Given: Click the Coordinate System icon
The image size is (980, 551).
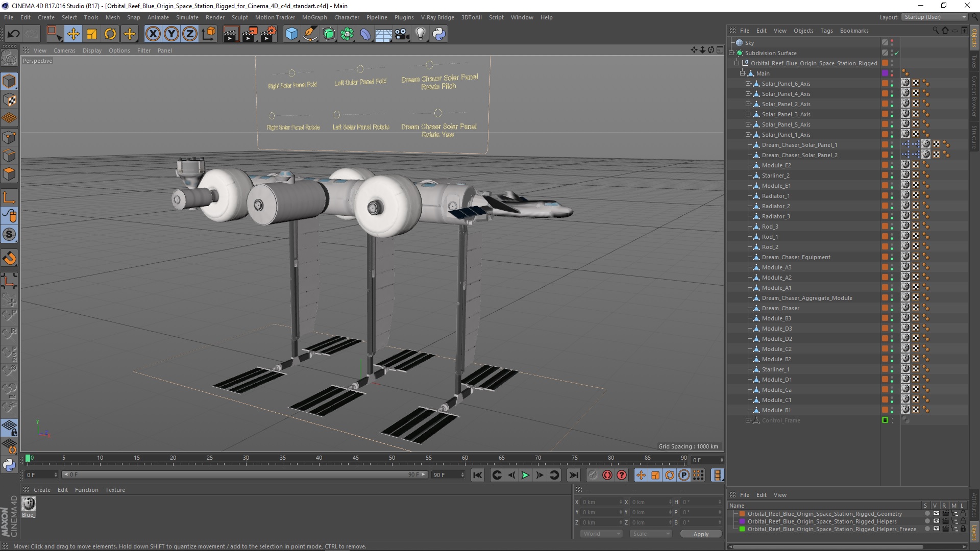Looking at the screenshot, I should click(x=209, y=34).
